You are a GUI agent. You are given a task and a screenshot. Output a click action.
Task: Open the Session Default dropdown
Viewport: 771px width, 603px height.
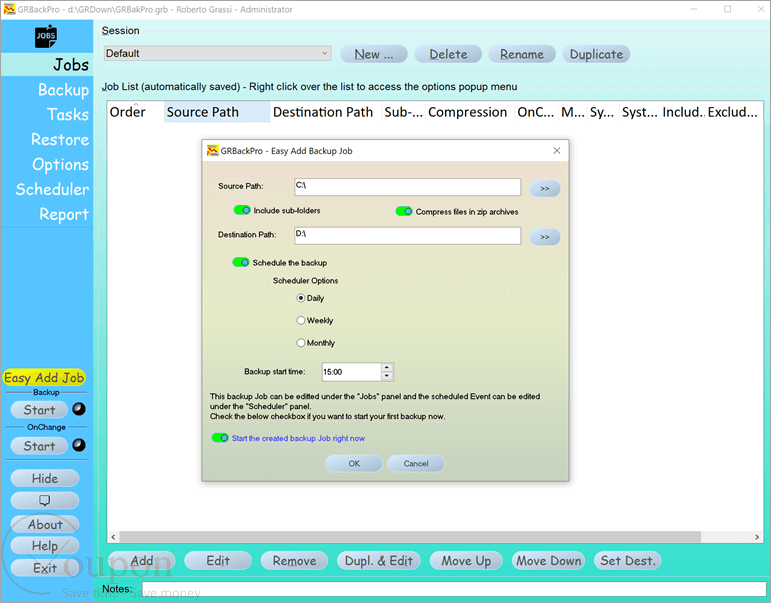click(217, 53)
